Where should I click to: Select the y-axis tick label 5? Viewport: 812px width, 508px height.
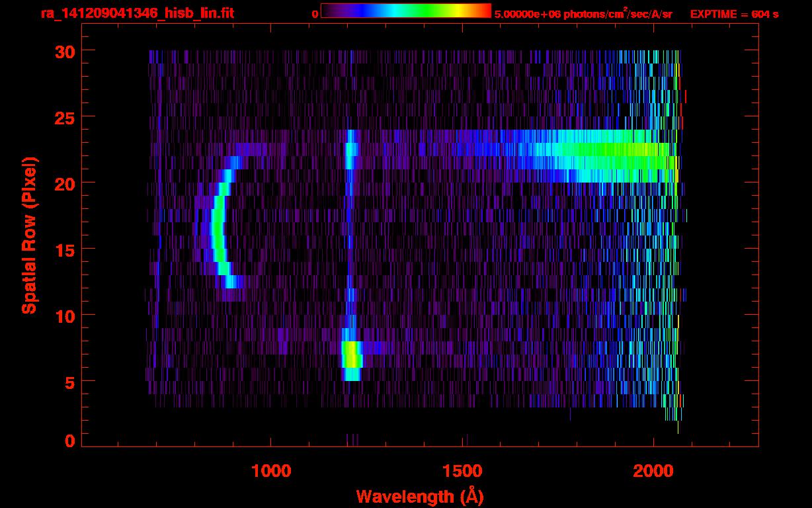69,382
